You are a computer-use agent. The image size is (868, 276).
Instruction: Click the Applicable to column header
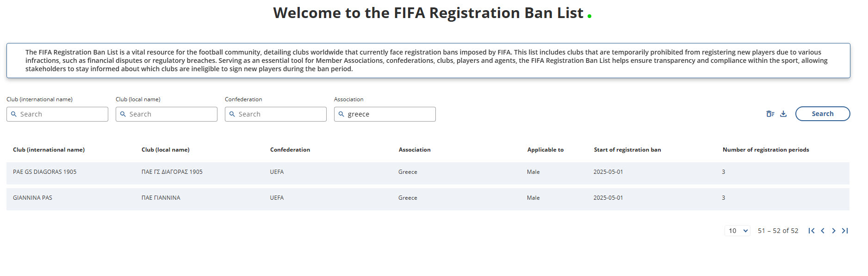click(x=545, y=150)
